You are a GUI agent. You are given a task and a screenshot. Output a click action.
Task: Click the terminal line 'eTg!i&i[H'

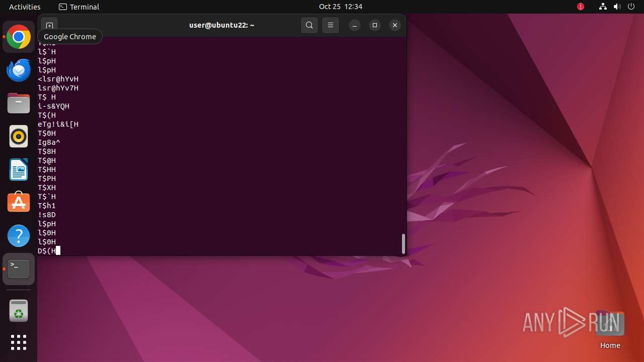58,124
